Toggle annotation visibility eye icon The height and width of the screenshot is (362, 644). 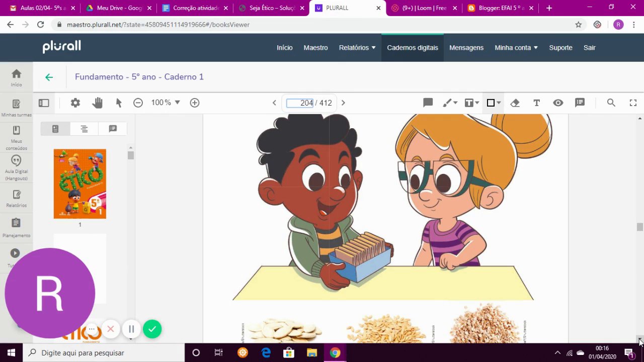point(558,103)
